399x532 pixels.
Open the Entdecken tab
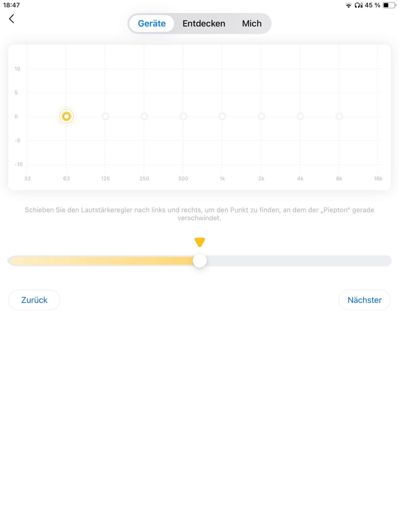(204, 24)
